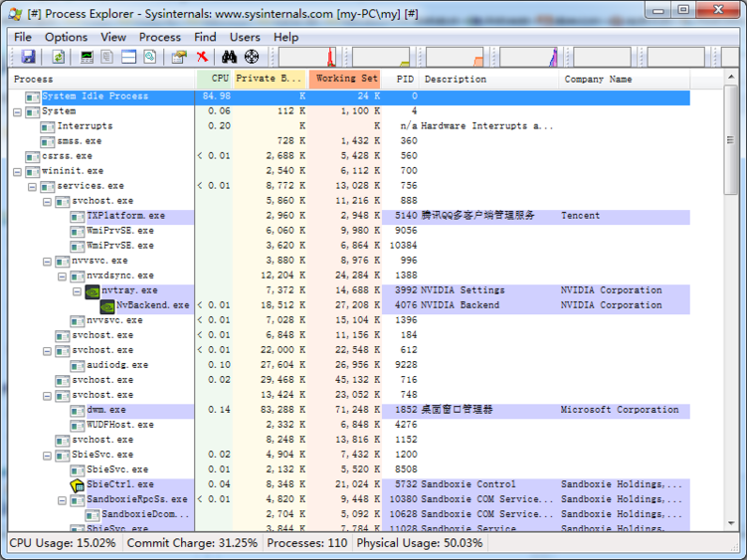Click the Process Explorer title bar icon
This screenshot has height=560, width=747.
click(15, 14)
